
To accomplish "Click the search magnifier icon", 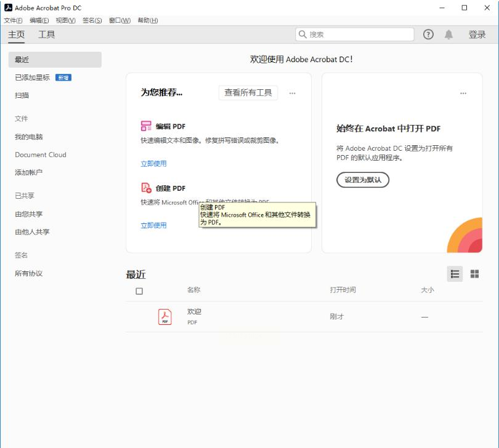I will coord(302,34).
